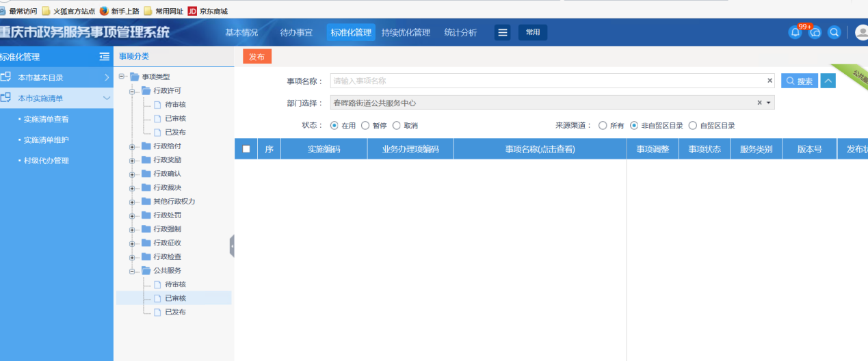Open the user profile avatar icon

pos(861,33)
